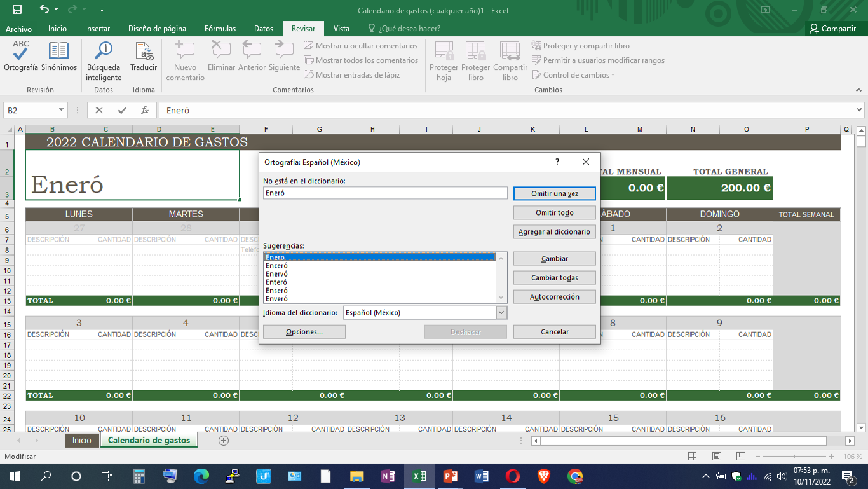Click the help question mark in the spelling dialog
This screenshot has width=868, height=489.
tap(557, 162)
